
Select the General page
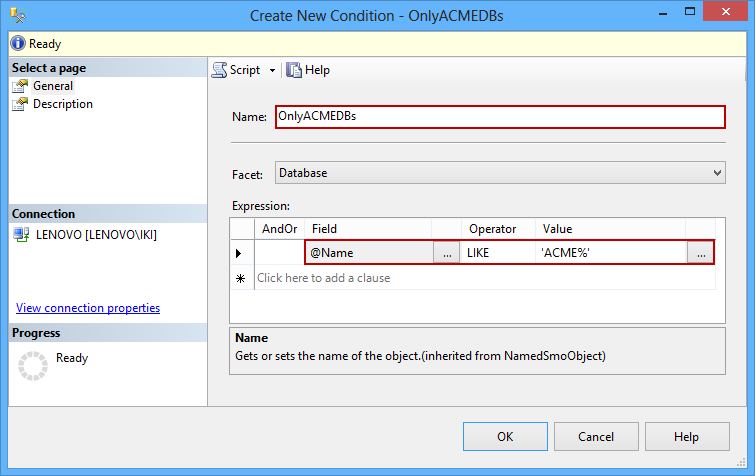pos(52,86)
